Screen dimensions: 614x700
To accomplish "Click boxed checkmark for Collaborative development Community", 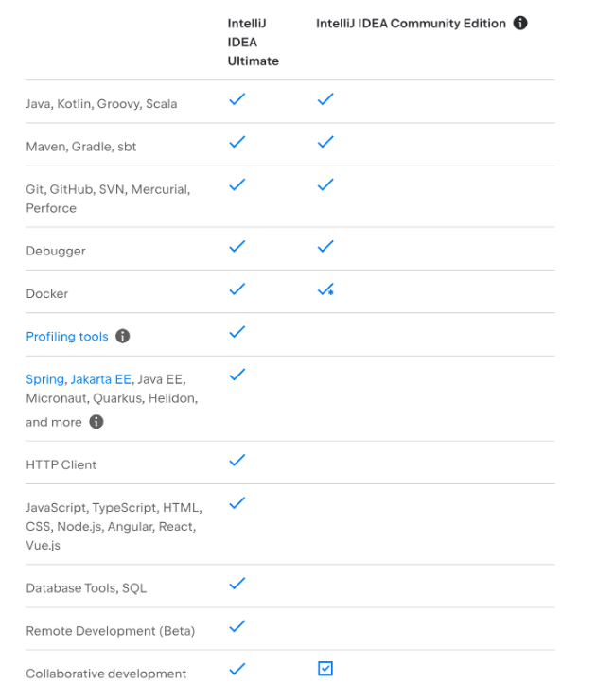I will coord(325,668).
